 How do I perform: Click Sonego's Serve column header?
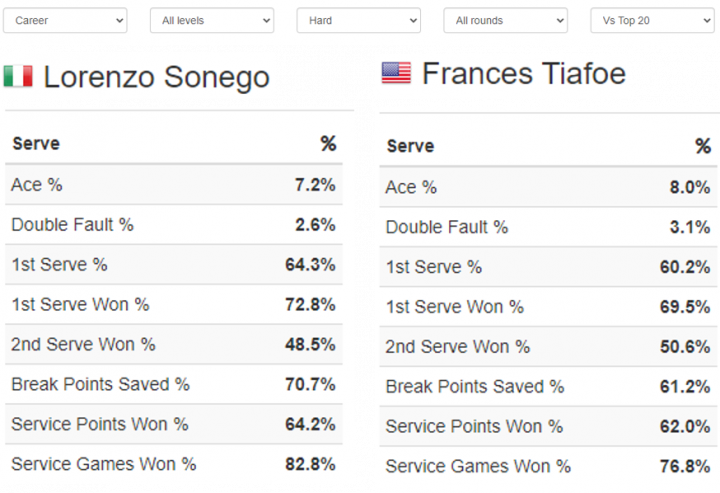pos(36,144)
